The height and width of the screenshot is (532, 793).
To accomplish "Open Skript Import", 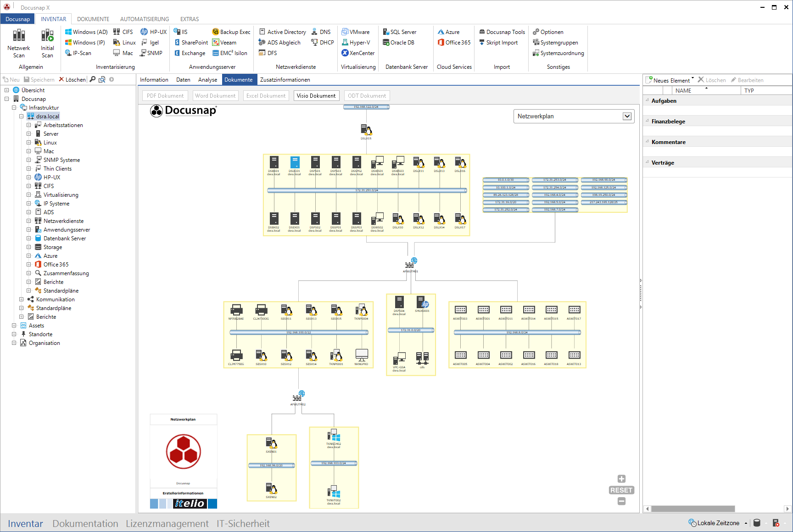I will pos(498,42).
